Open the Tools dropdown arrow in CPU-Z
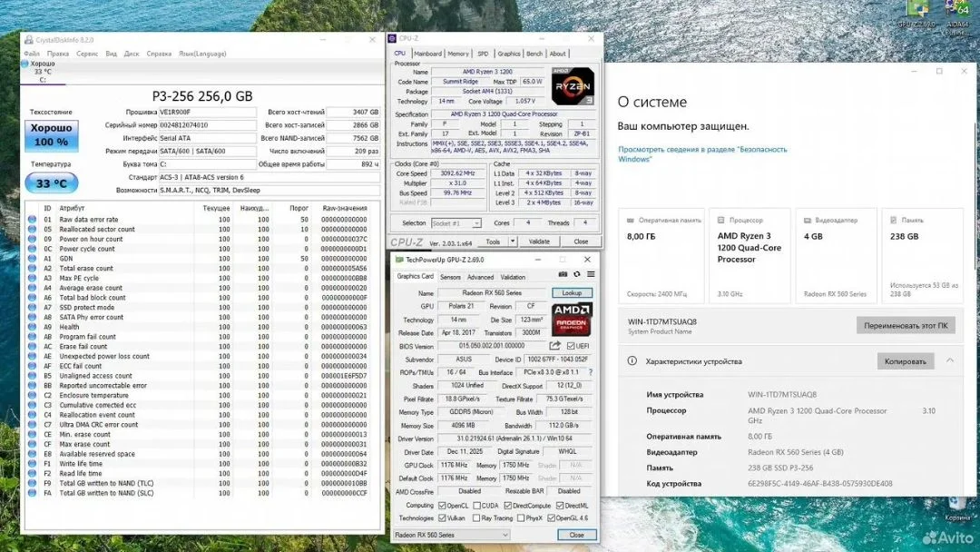Screen dimensions: 980x552 (x=513, y=241)
